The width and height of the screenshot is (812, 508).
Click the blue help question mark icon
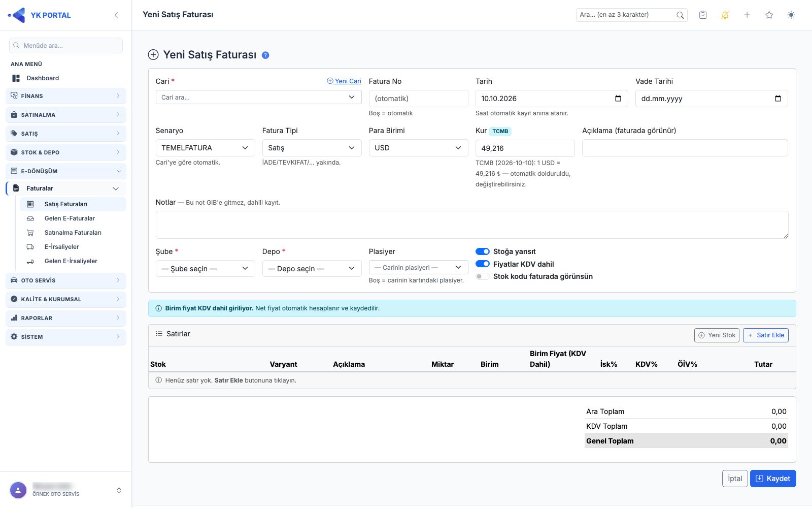tap(265, 55)
